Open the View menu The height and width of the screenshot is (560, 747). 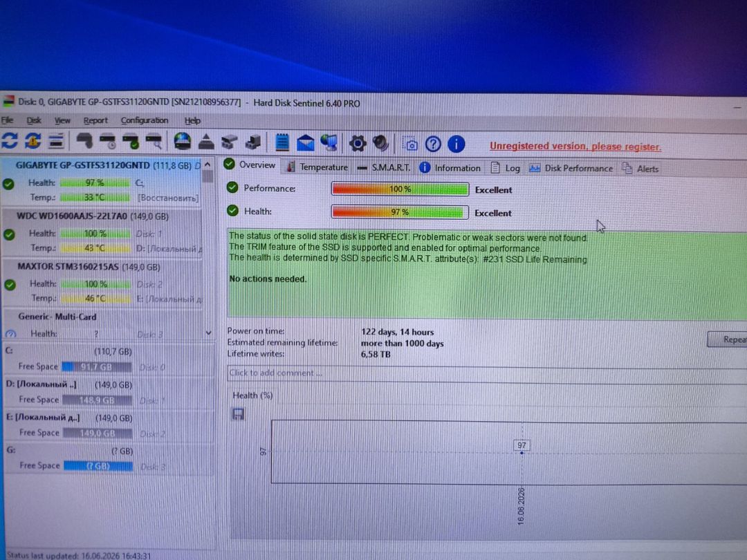point(62,120)
